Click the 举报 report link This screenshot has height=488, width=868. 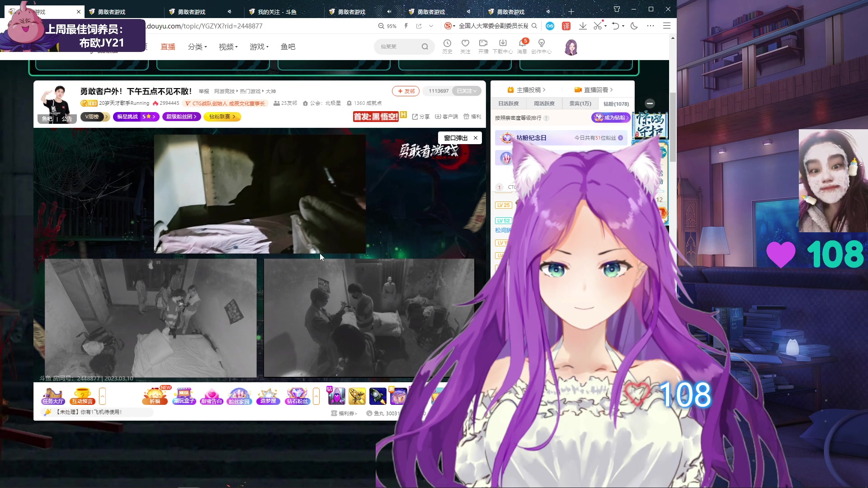click(x=204, y=91)
